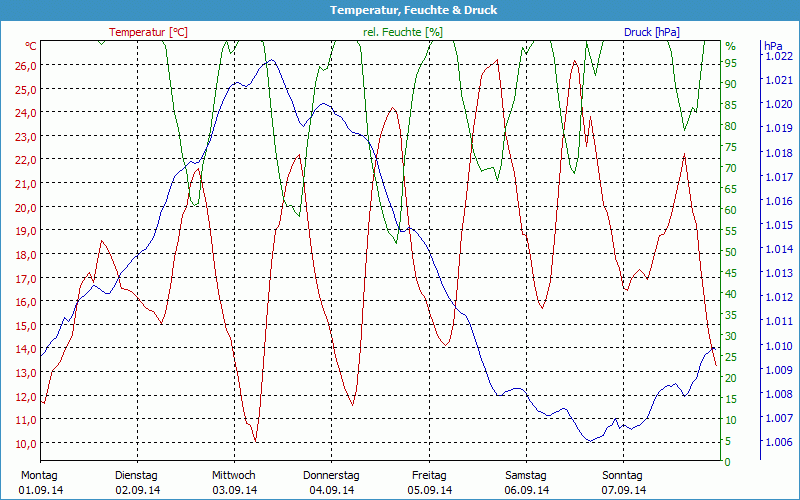Click the '10,0' temperature axis value
Screen dimensions: 800x500
tap(27, 443)
